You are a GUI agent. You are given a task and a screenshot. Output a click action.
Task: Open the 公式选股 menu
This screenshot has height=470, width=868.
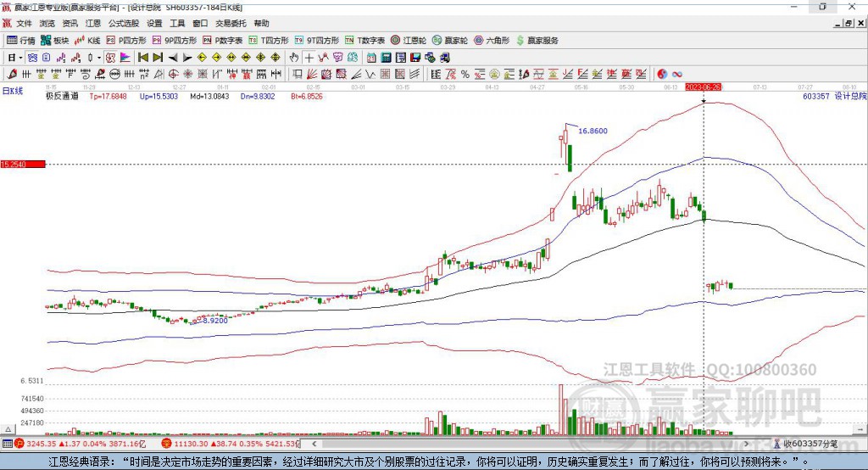124,23
